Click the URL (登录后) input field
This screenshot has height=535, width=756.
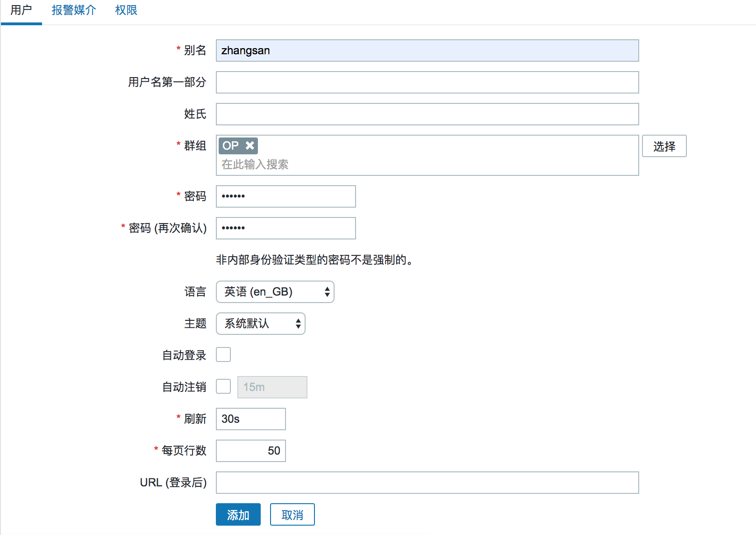pos(428,483)
